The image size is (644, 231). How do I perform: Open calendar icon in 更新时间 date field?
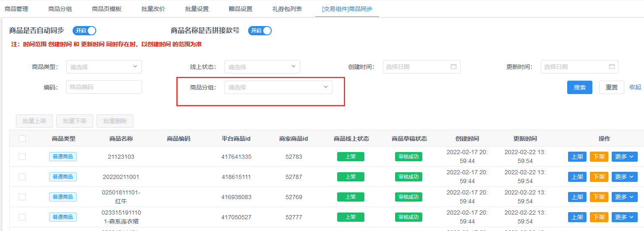(612, 67)
